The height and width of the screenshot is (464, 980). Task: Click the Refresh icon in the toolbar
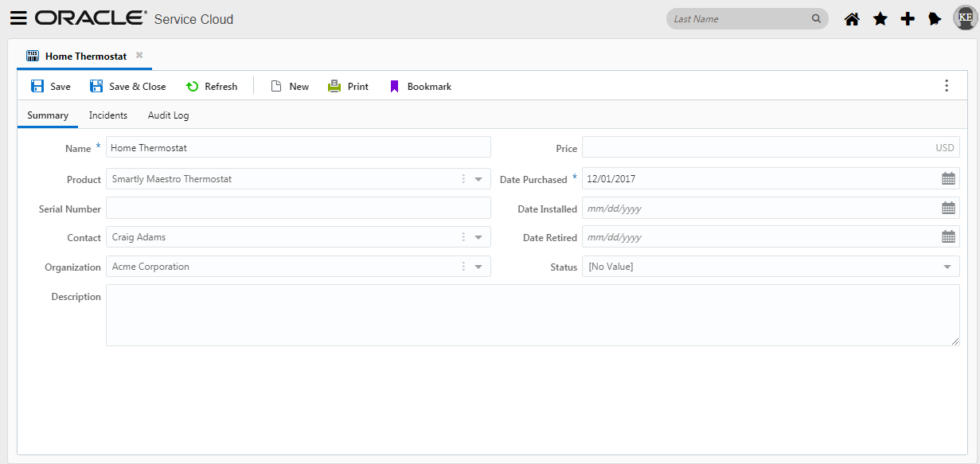(x=192, y=85)
